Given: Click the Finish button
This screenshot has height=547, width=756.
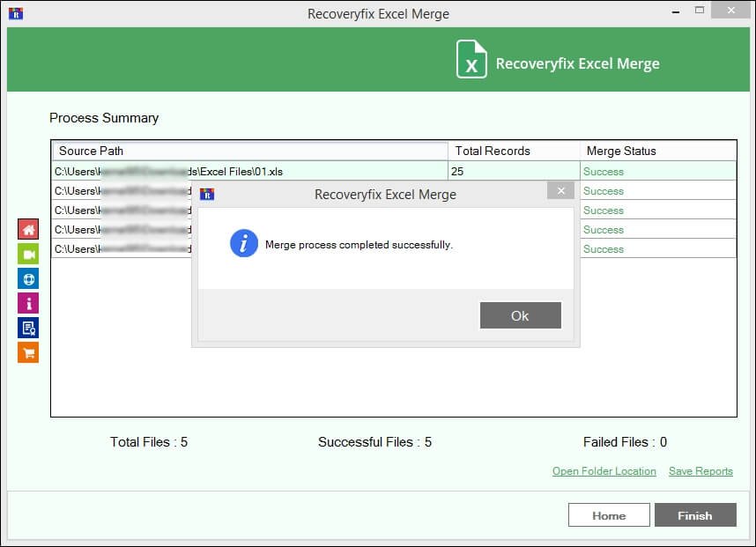Looking at the screenshot, I should coord(695,515).
